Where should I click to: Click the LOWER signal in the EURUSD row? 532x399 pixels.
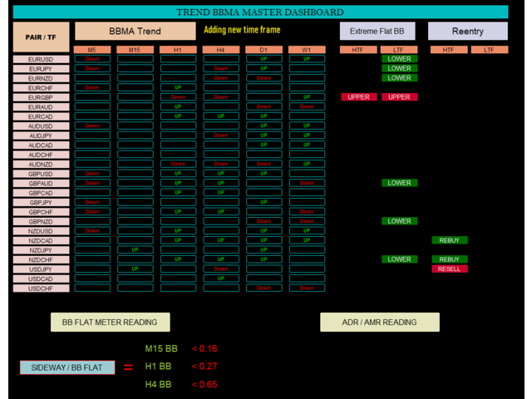[399, 60]
